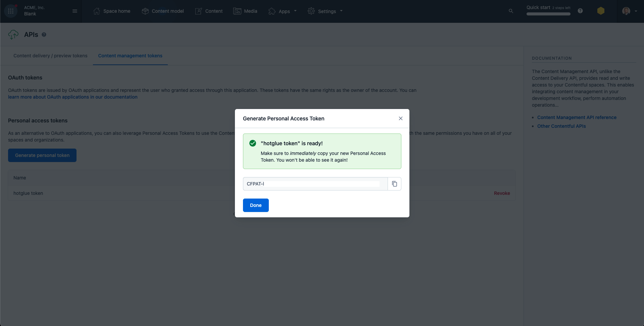Open Other Contentful APIs link
The height and width of the screenshot is (326, 644).
pos(561,126)
